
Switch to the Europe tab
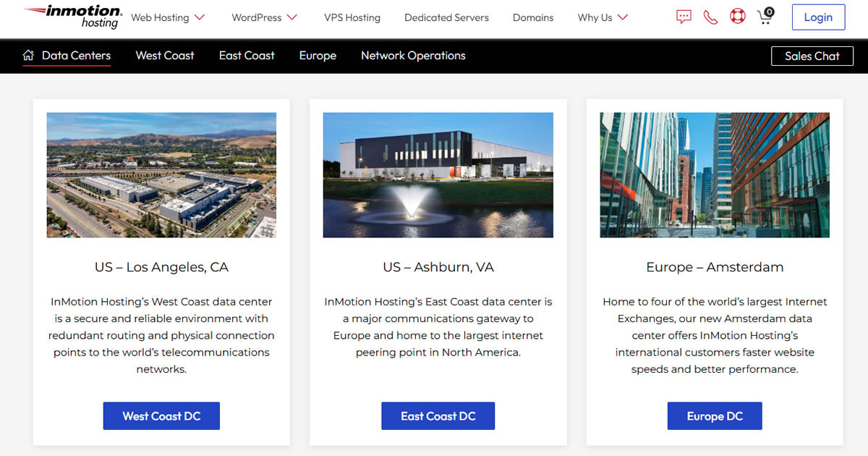318,55
